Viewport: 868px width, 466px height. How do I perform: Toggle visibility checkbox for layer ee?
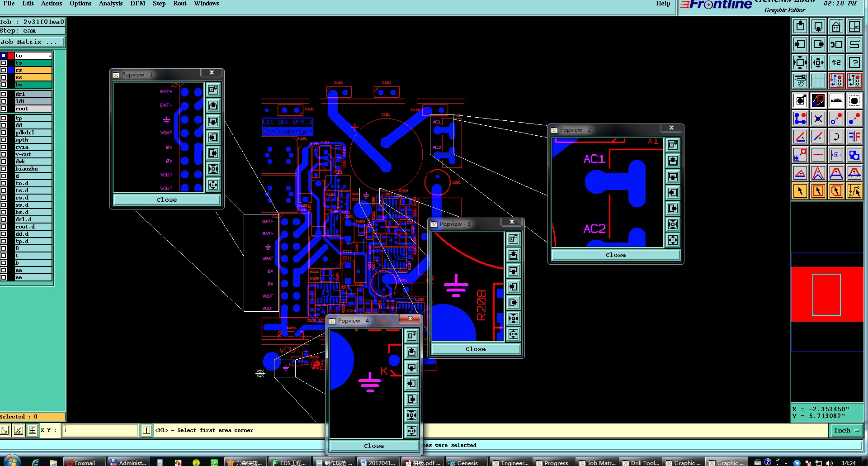[x=4, y=277]
